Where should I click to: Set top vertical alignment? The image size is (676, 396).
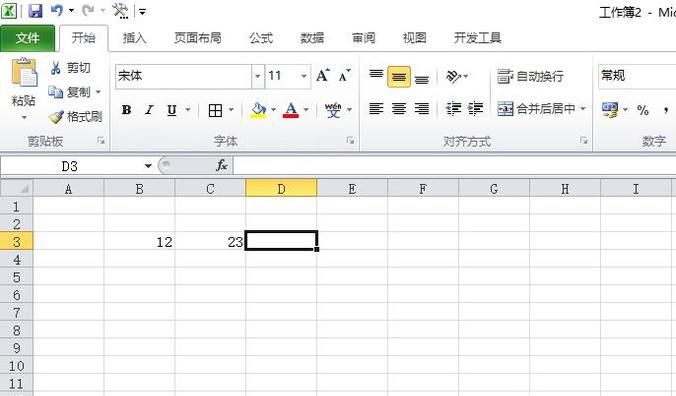376,76
